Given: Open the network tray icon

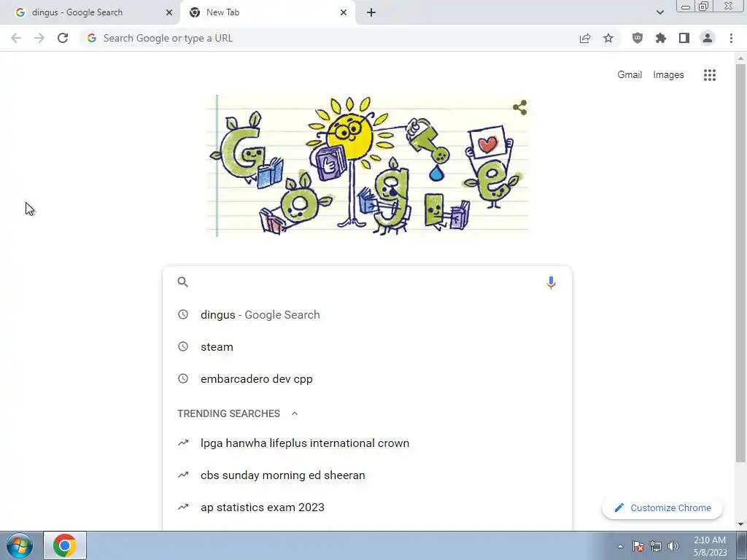Looking at the screenshot, I should [656, 546].
